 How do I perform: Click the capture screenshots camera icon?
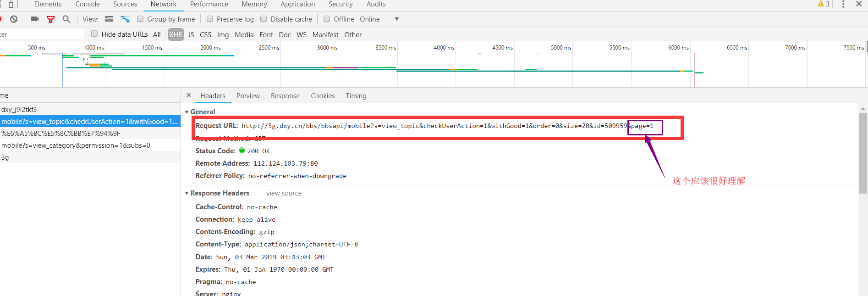point(35,19)
